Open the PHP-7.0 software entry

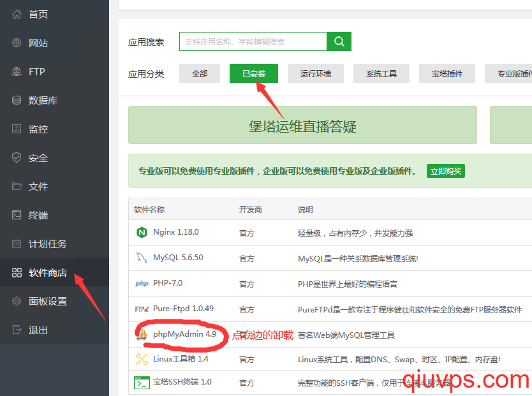pos(168,283)
